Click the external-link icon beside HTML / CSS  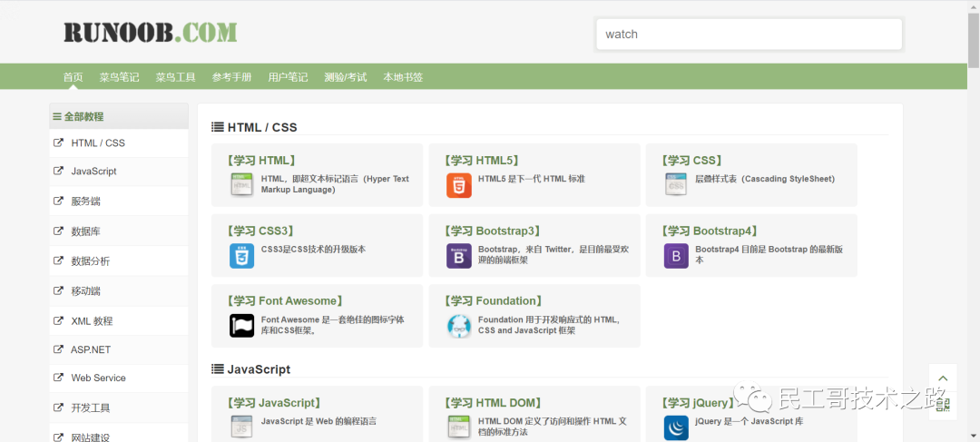[x=59, y=142]
